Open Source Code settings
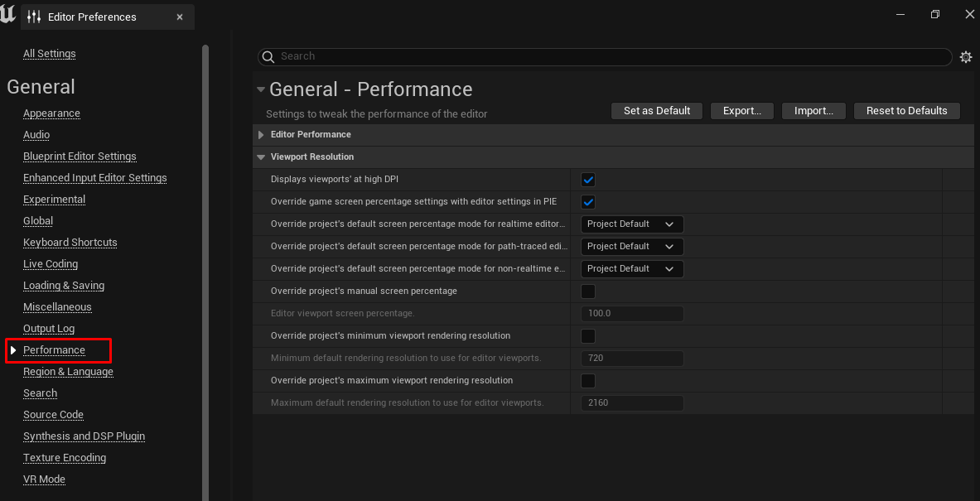 pos(53,415)
